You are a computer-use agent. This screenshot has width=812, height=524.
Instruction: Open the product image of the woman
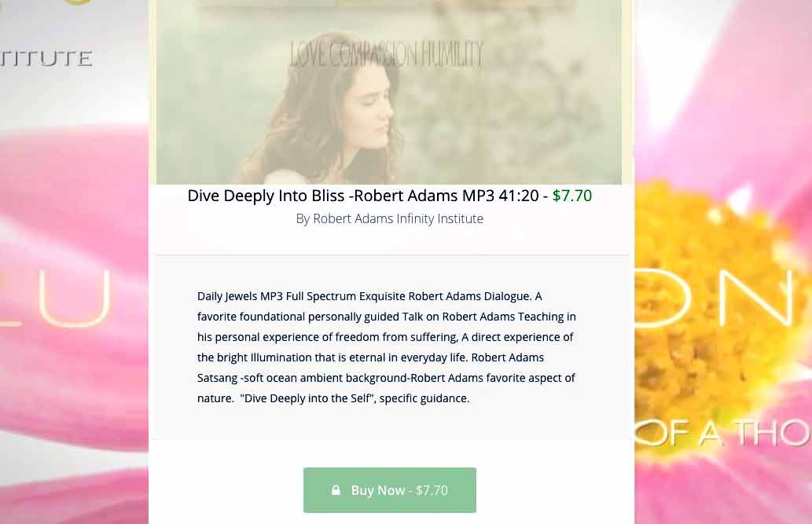389,92
